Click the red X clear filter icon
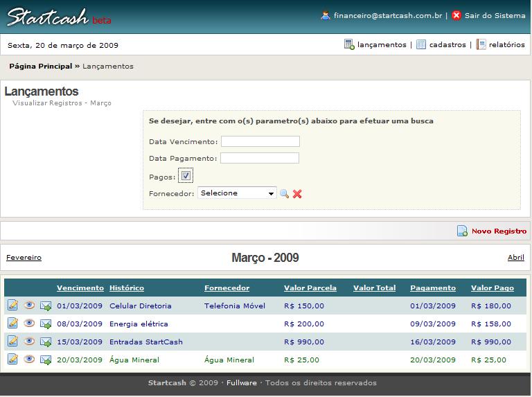 point(297,194)
